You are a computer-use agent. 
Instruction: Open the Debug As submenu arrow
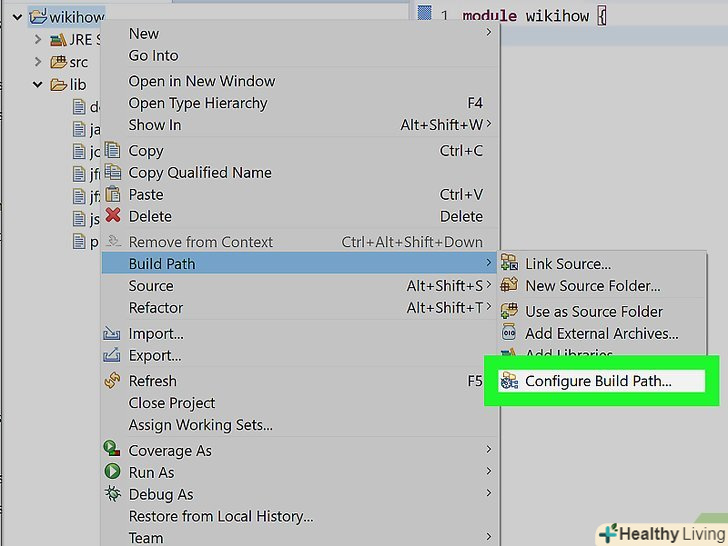[488, 493]
